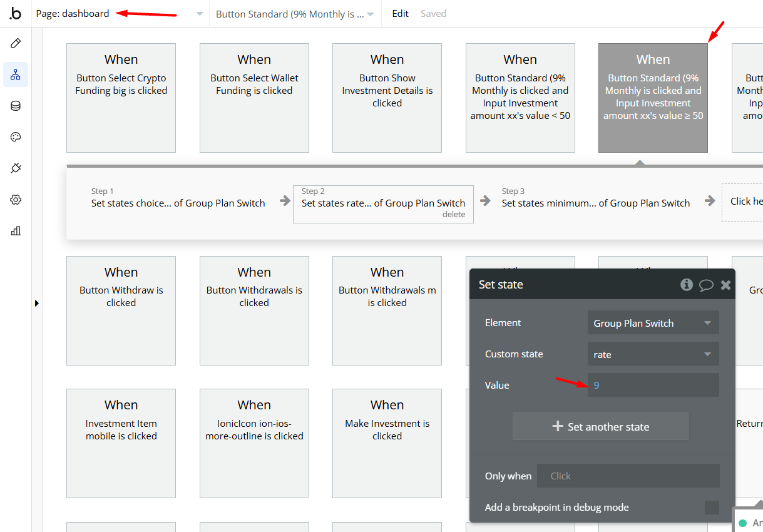The height and width of the screenshot is (532, 763).
Task: Edit the Value expression showing 9
Action: [x=653, y=385]
